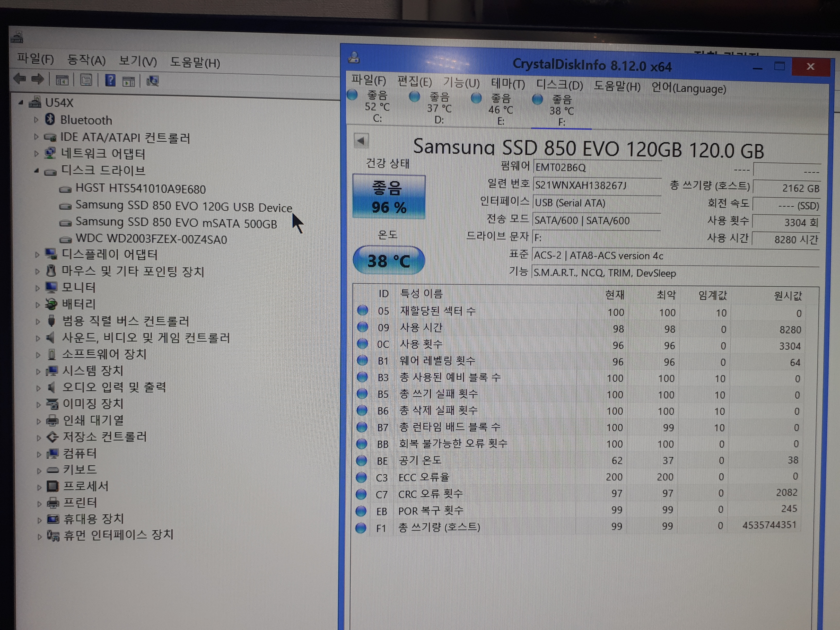
Task: Click the 총 쓰기량 value 2162 GB
Action: coord(786,188)
